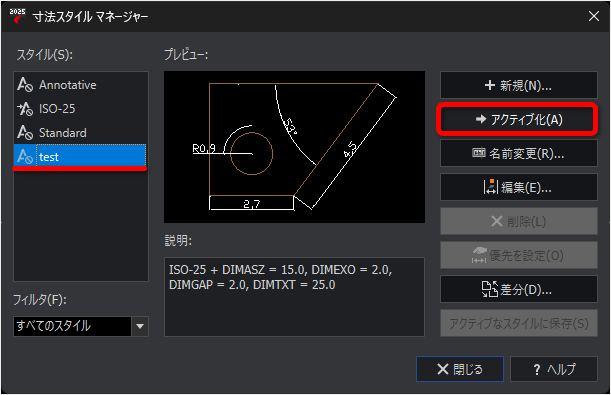Viewport: 611px width, 395px height.
Task: Open ヘルプ button
Action: click(x=554, y=369)
